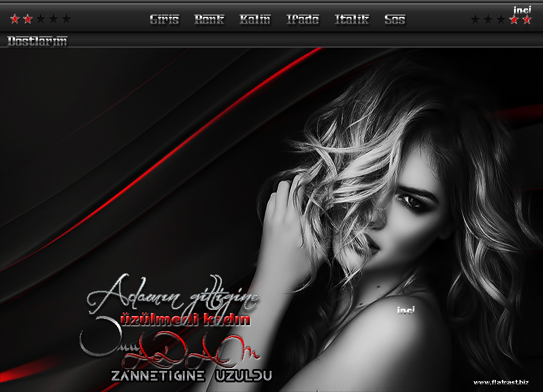Open the Ifade expressions menu
Viewport: 543px width, 392px height.
pos(302,19)
